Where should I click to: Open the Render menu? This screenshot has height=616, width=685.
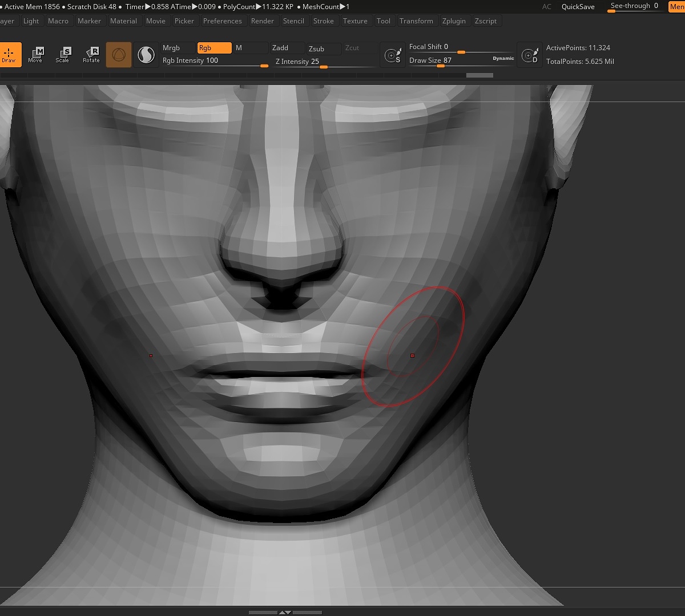click(263, 21)
